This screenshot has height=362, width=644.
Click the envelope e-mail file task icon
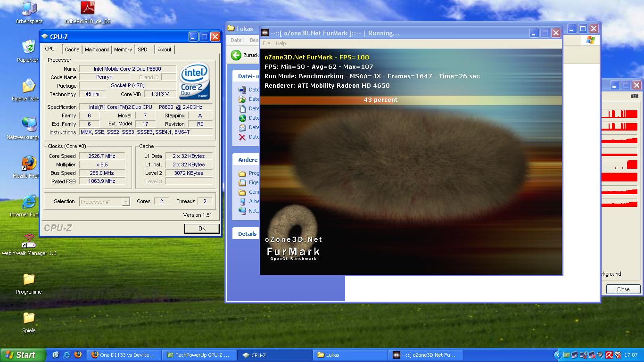tap(242, 128)
